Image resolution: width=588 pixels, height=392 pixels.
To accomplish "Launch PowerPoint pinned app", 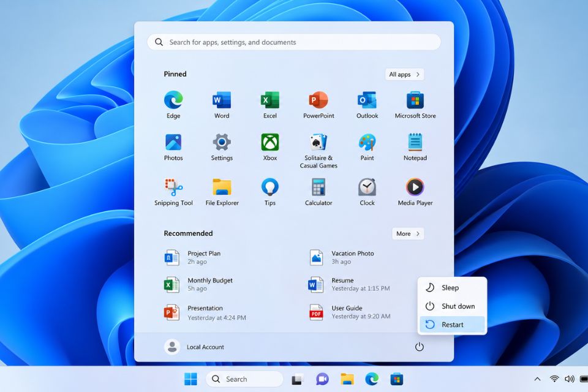I will click(318, 105).
